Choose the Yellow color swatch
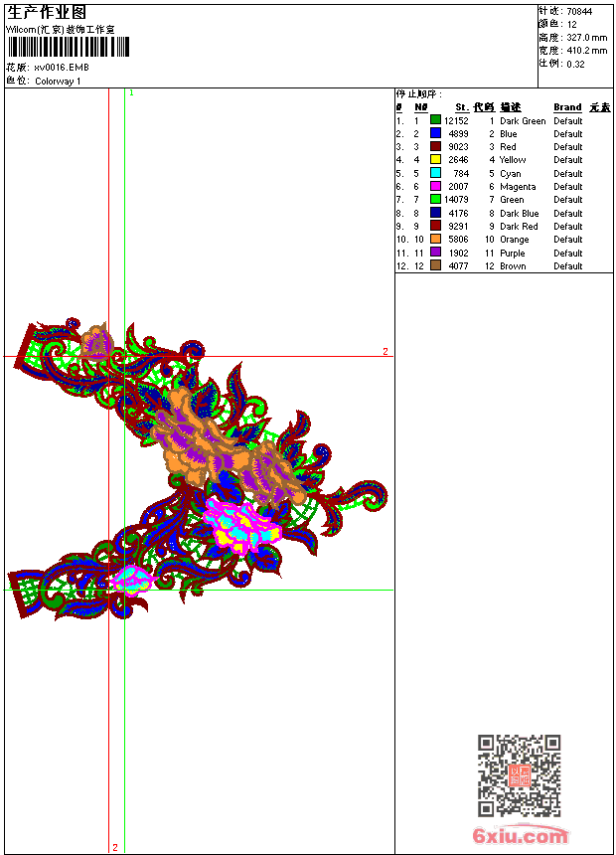This screenshot has height=855, width=616. [435, 159]
